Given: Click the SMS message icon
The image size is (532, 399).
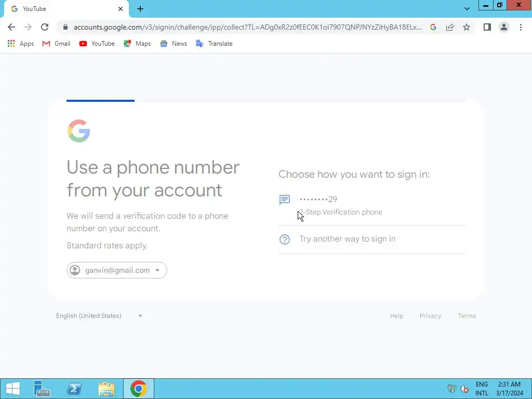Looking at the screenshot, I should [x=285, y=199].
